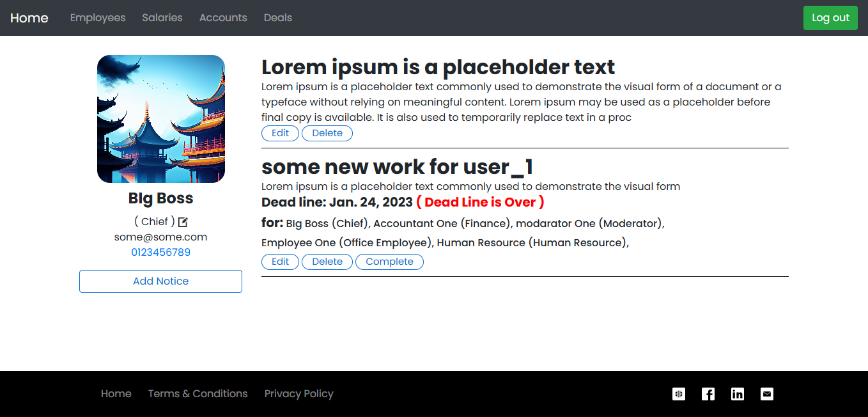868x417 pixels.
Task: Click the Add Notice button
Action: [160, 281]
